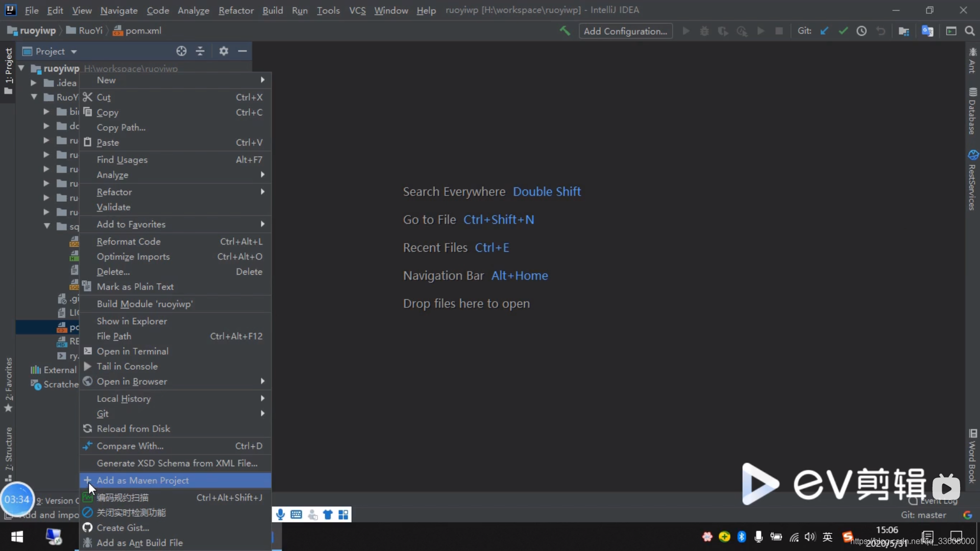Viewport: 980px width, 551px height.
Task: Select Scratches tree item
Action: 55,384
